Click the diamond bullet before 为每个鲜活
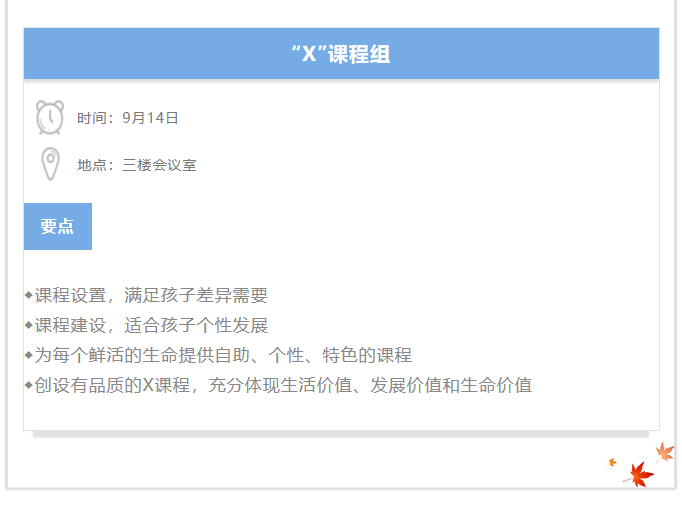Image resolution: width=682 pixels, height=507 pixels. (28, 355)
